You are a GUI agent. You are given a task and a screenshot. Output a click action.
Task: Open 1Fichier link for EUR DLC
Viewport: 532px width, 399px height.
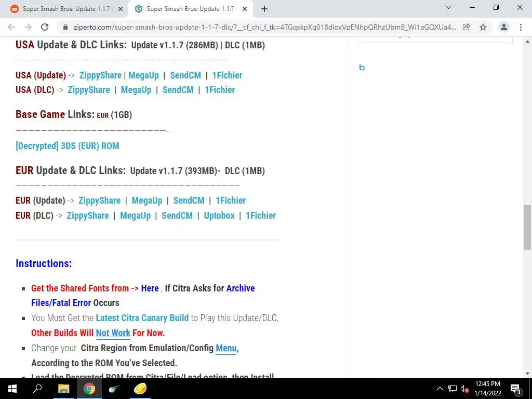point(261,216)
